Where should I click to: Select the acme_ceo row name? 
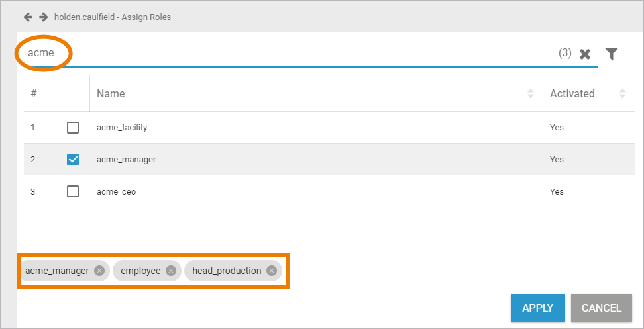[116, 191]
